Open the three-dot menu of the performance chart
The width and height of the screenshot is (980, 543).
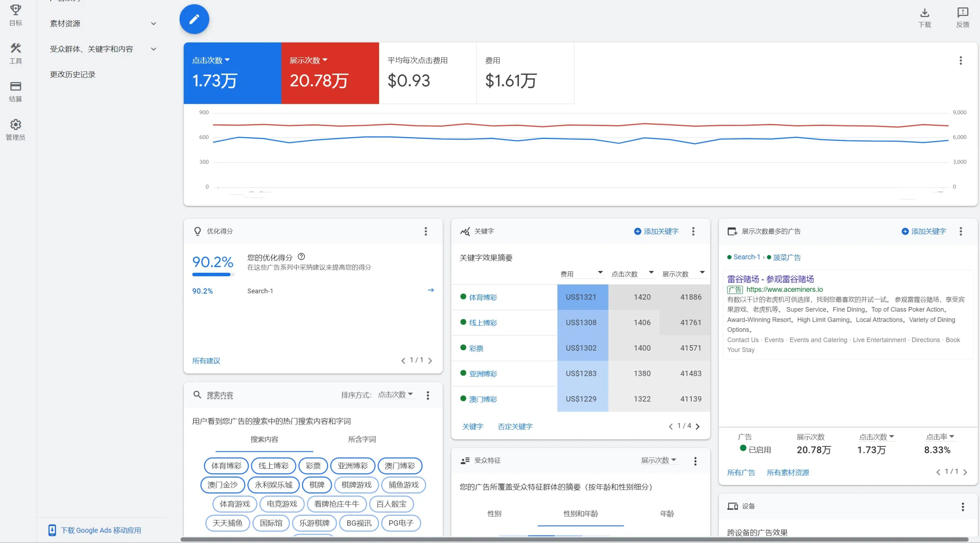click(960, 60)
